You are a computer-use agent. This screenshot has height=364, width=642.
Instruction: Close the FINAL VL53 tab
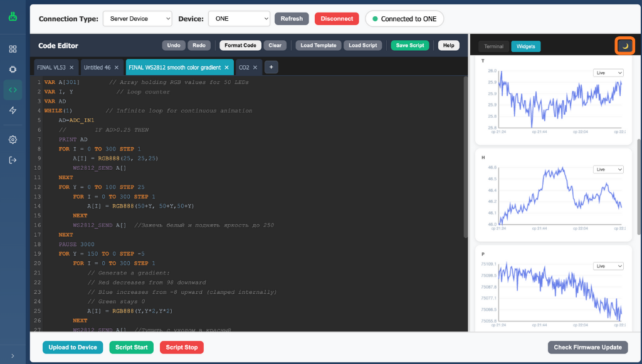pyautogui.click(x=71, y=67)
